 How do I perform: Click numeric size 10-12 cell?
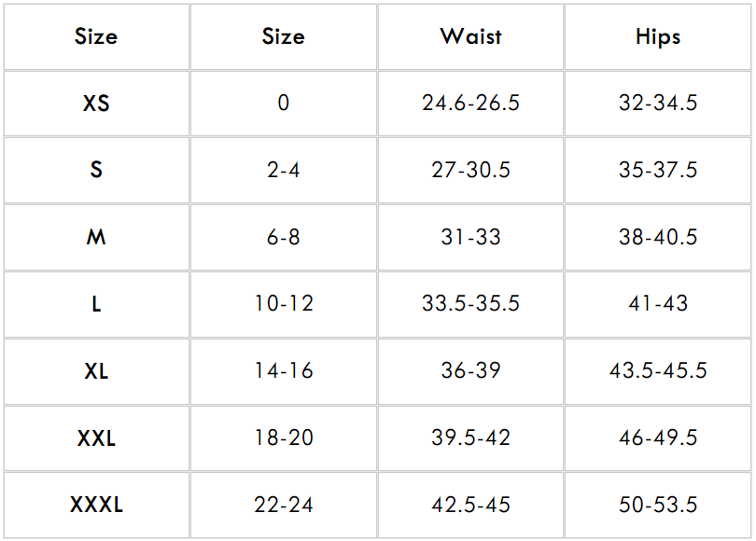(284, 303)
